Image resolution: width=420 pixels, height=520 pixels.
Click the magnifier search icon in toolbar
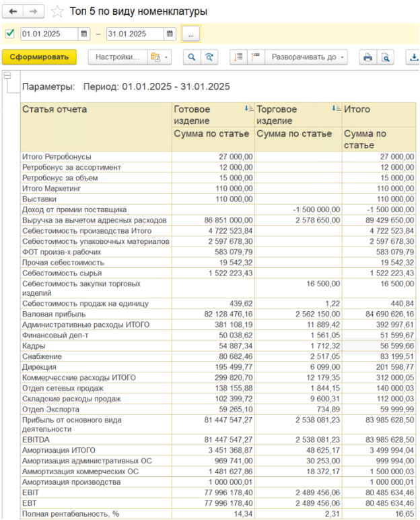[192, 57]
